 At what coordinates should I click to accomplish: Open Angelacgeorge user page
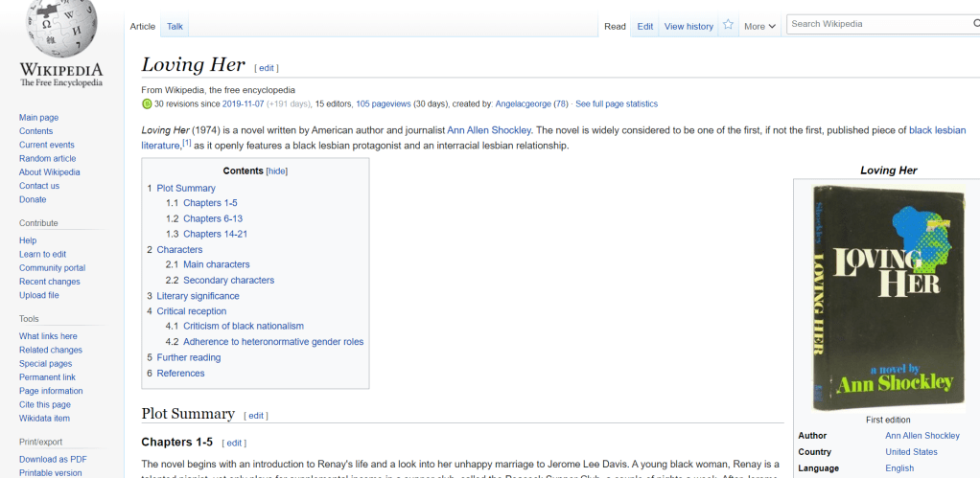tap(524, 104)
